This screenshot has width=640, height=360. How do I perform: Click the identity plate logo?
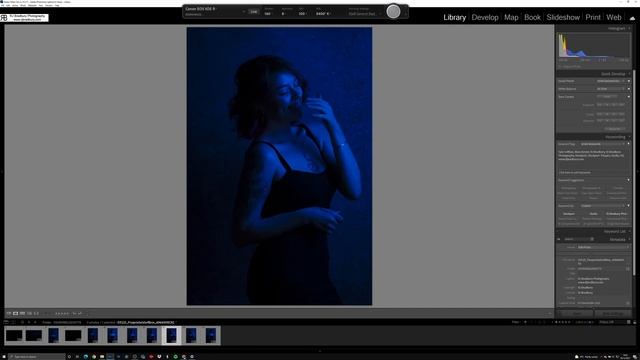click(x=24, y=18)
